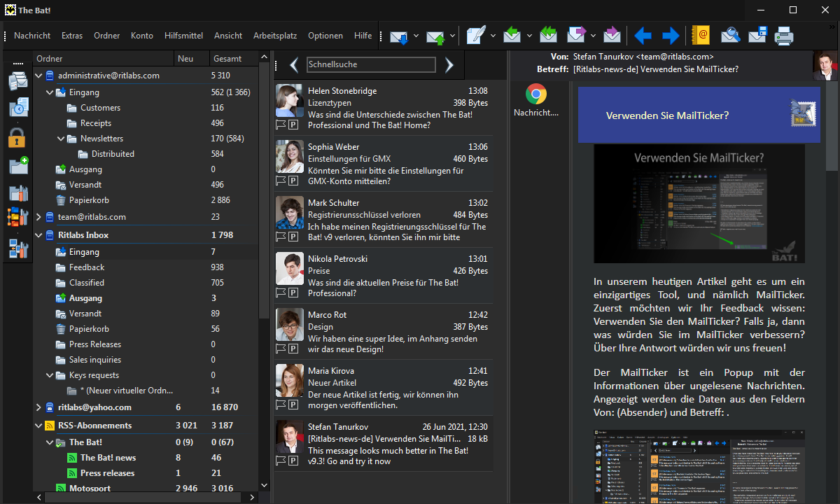Click the MailTicker article image thumbnail

tap(699, 204)
